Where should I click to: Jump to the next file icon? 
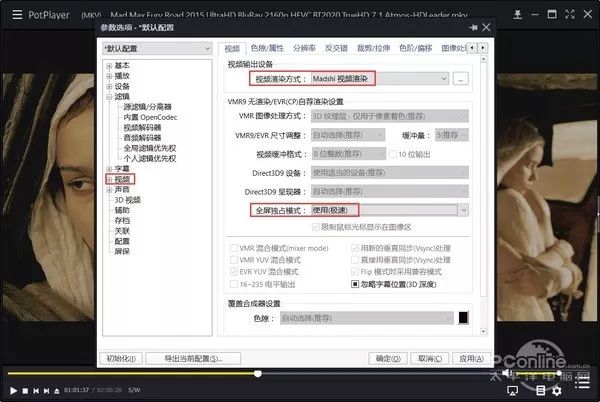tap(46, 391)
